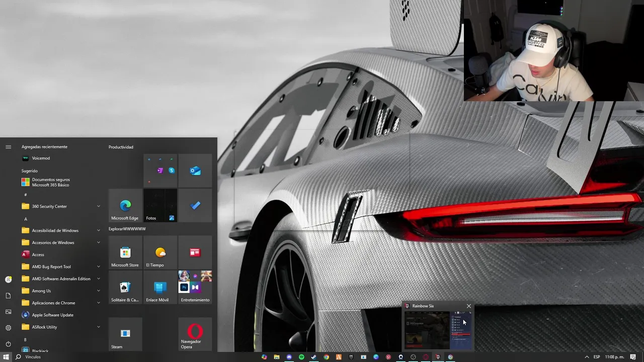This screenshot has height=362, width=644.
Task: Click the letter A index header
Action: [26, 219]
